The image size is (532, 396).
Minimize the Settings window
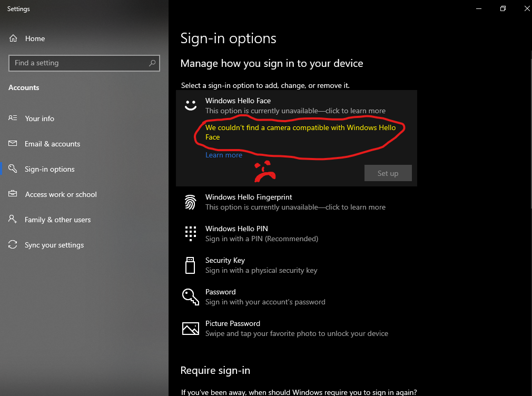[x=479, y=8]
